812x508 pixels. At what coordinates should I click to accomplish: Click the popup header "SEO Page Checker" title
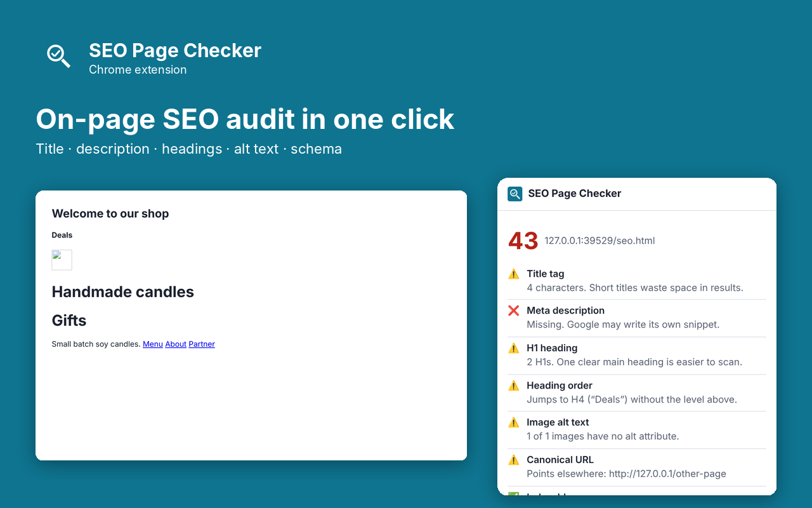click(575, 194)
